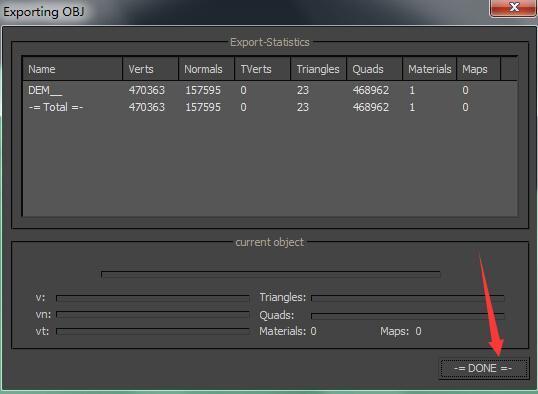This screenshot has height=394, width=538.
Task: Sort by the Verts column header
Action: 150,69
